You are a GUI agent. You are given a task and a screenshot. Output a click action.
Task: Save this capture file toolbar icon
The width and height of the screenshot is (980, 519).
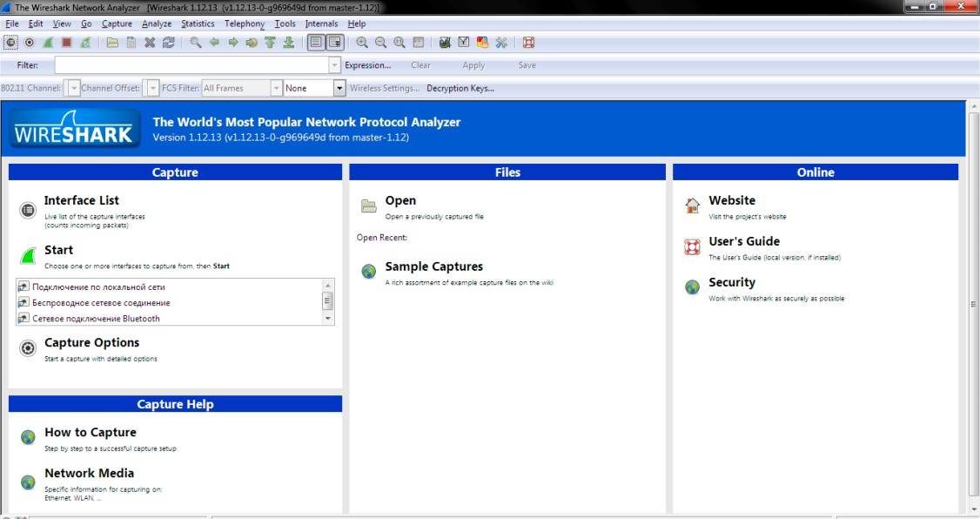tap(131, 43)
